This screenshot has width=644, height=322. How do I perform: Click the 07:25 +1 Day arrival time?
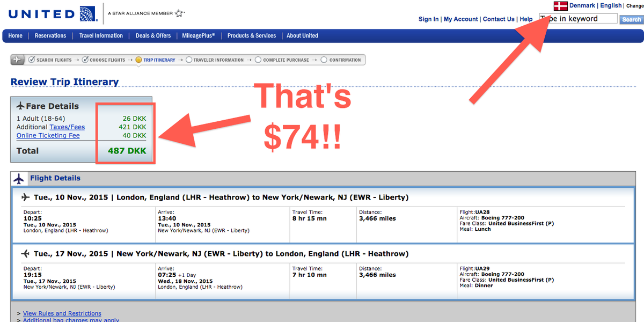click(x=177, y=275)
